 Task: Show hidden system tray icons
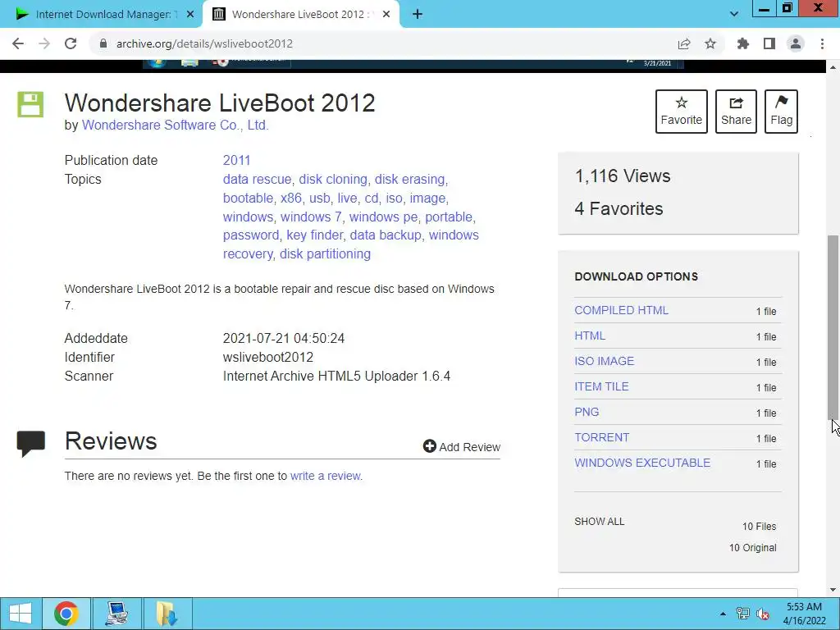coord(723,614)
